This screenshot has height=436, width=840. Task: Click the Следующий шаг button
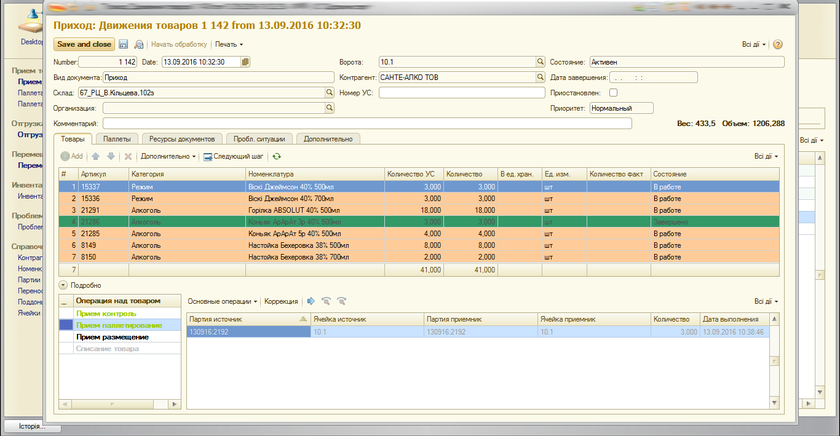[x=233, y=157]
